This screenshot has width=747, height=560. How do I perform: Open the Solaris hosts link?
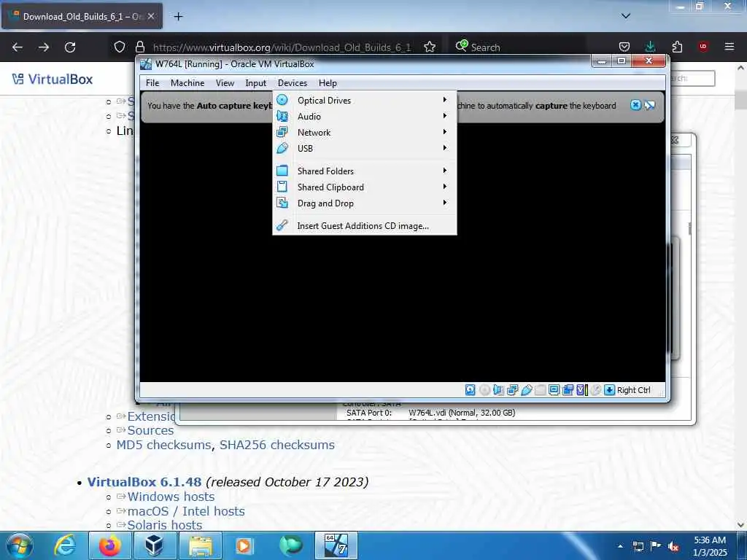click(x=165, y=525)
